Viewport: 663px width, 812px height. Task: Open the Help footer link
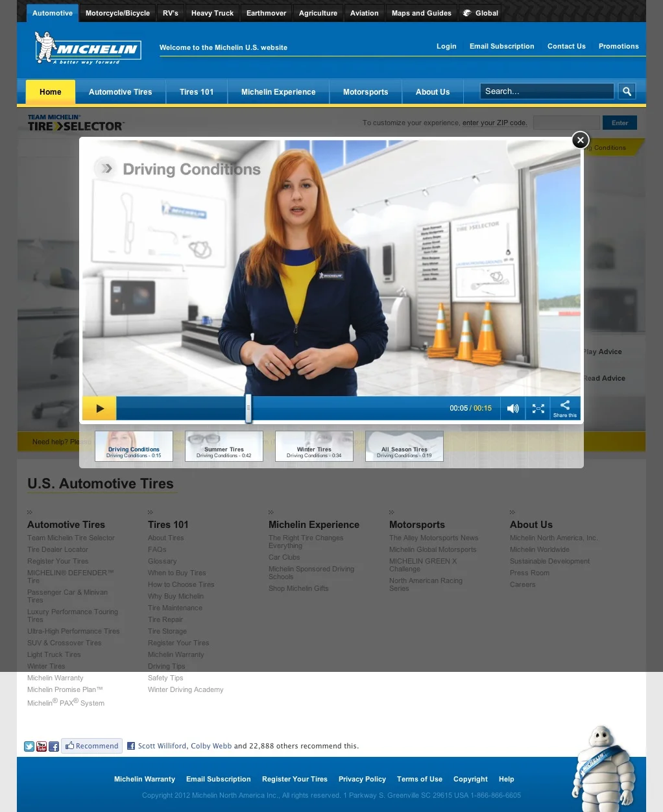click(507, 779)
